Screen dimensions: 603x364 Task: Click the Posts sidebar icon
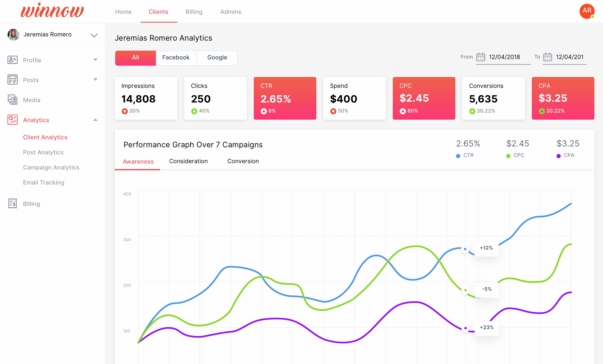12,80
